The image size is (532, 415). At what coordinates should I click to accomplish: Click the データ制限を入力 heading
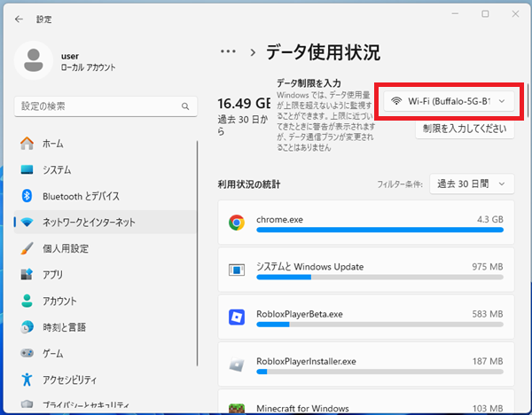[309, 83]
